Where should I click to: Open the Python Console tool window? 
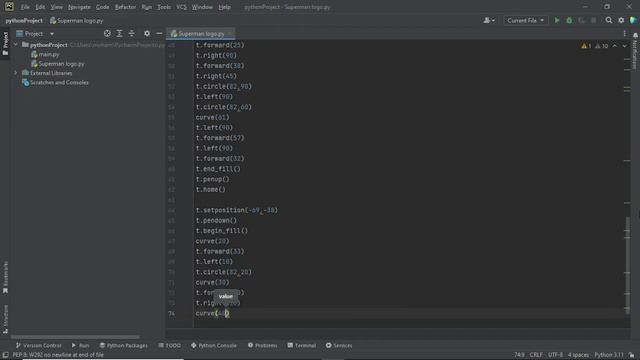(214, 345)
